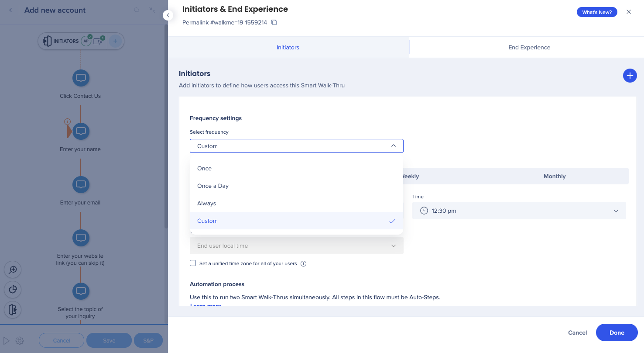Open the What's New? button
This screenshot has width=644, height=353.
pos(596,12)
